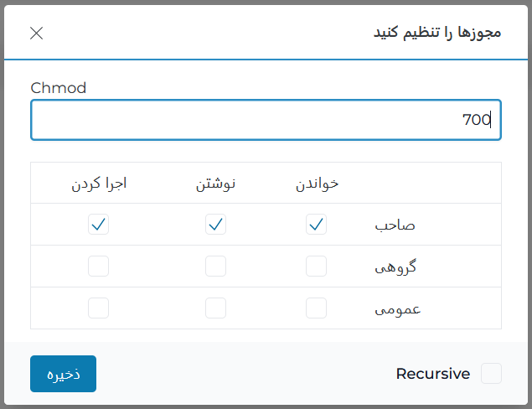The width and height of the screenshot is (532, 409).
Task: Tick the Recursive checkbox
Action: point(491,374)
